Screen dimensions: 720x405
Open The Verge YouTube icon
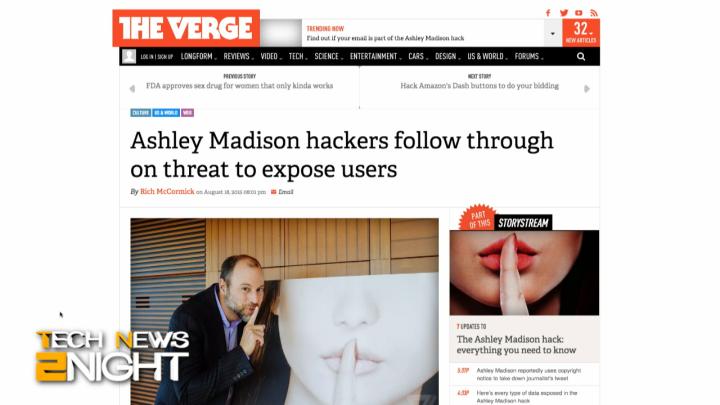point(579,13)
